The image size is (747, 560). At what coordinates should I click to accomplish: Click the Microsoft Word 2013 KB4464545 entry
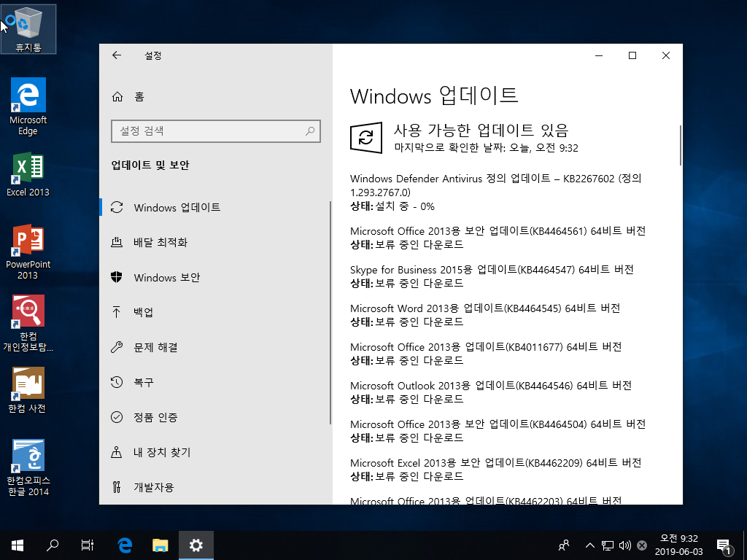[x=485, y=315]
